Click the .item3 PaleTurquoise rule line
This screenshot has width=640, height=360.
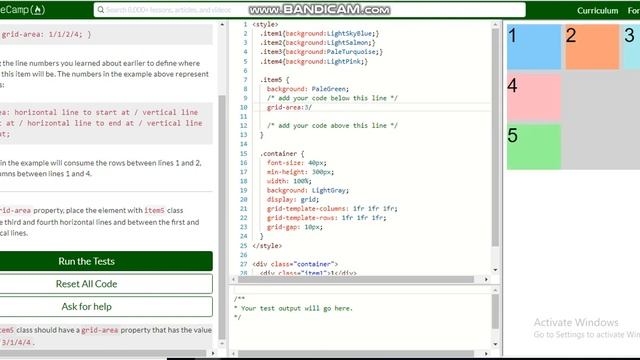[x=321, y=52]
